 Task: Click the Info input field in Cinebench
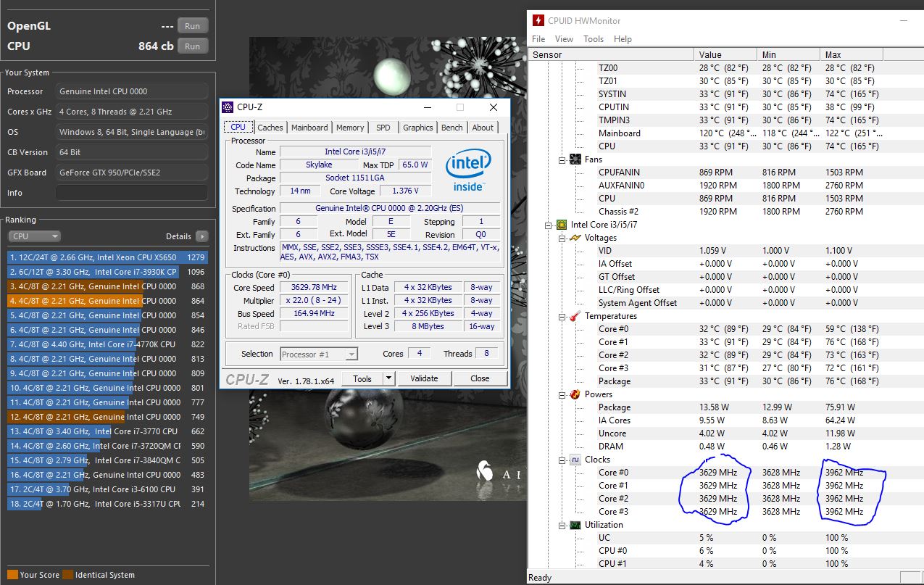tap(131, 193)
